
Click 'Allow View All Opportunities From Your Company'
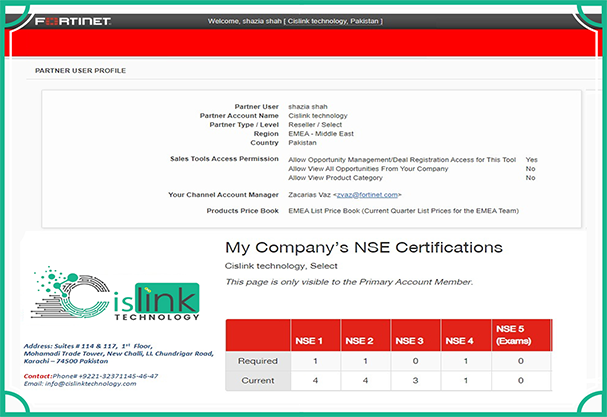point(368,169)
